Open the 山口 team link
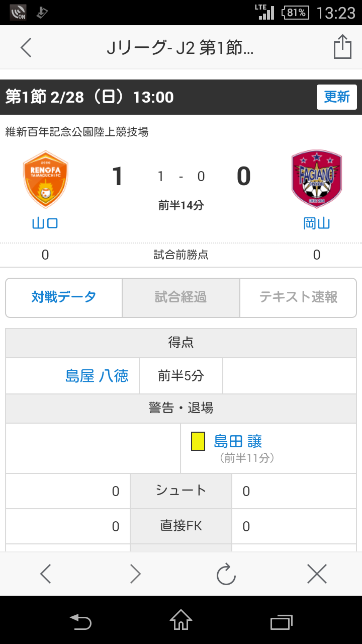The height and width of the screenshot is (644, 362). (45, 223)
